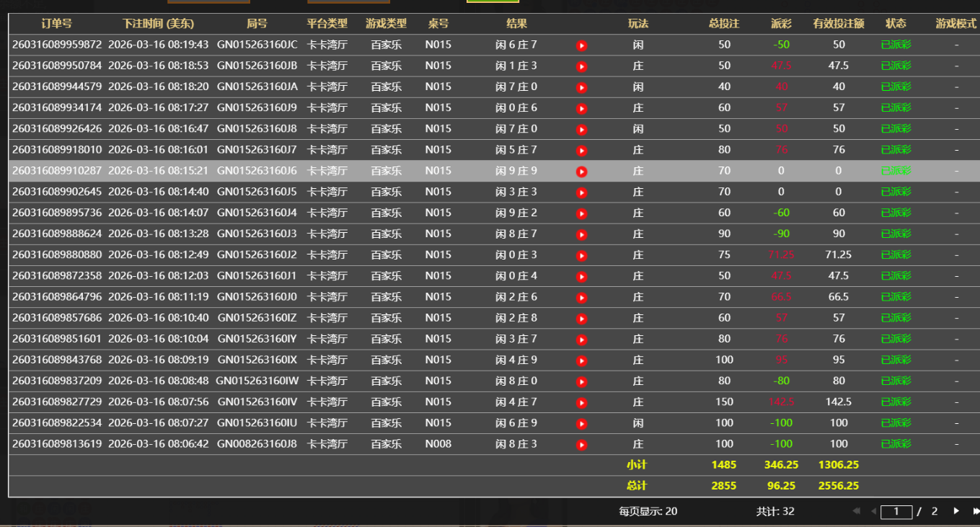This screenshot has width=980, height=527.
Task: Click the page number input field
Action: 896,512
